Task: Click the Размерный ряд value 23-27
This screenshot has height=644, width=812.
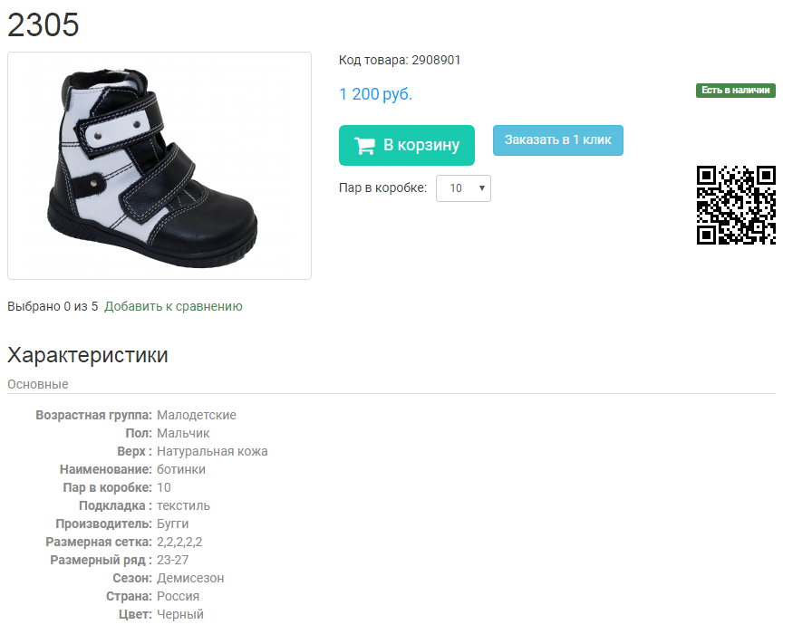Action: click(172, 560)
